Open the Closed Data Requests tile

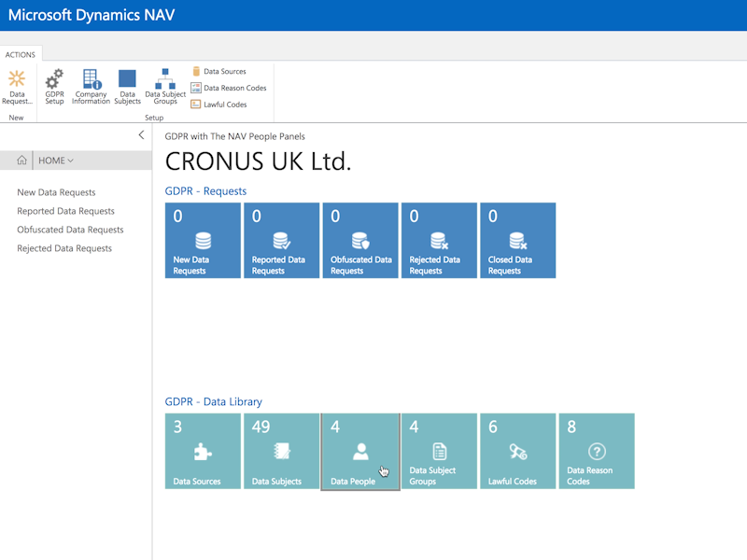coord(518,241)
